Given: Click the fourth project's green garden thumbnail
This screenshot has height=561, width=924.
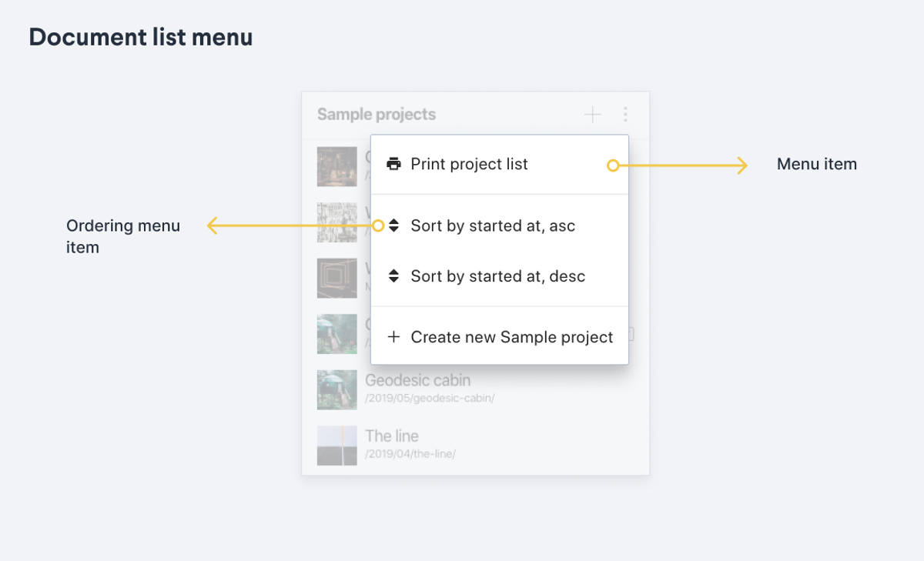Looking at the screenshot, I should (x=336, y=333).
